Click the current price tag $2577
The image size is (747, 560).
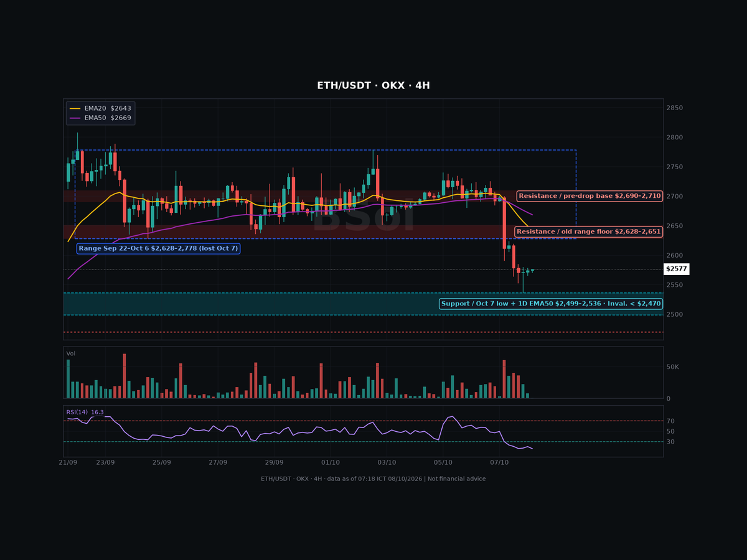[x=677, y=269]
